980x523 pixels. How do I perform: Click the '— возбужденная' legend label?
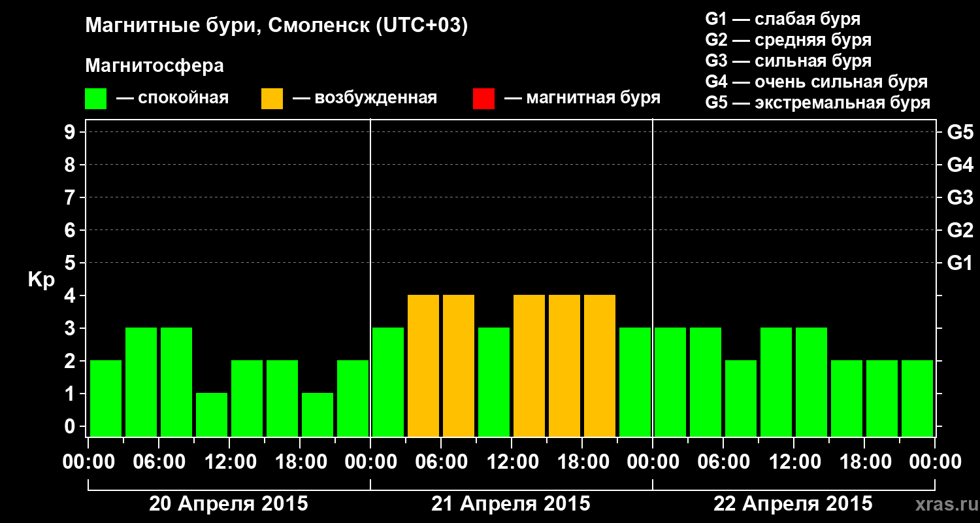(365, 98)
